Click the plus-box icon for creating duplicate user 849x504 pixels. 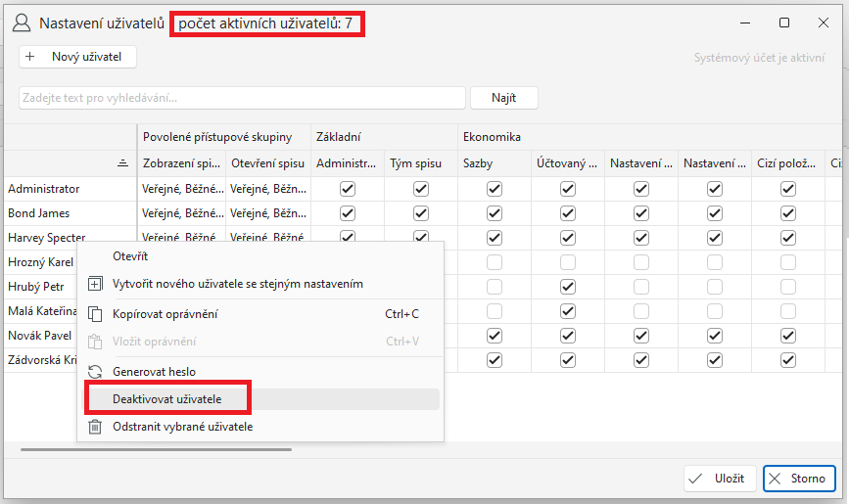[x=95, y=284]
